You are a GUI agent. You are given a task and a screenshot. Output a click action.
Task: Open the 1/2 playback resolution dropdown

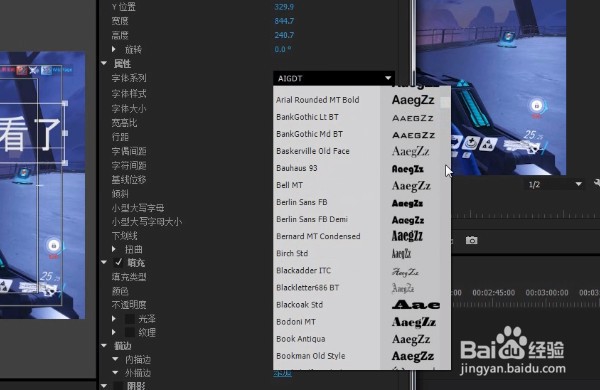554,185
